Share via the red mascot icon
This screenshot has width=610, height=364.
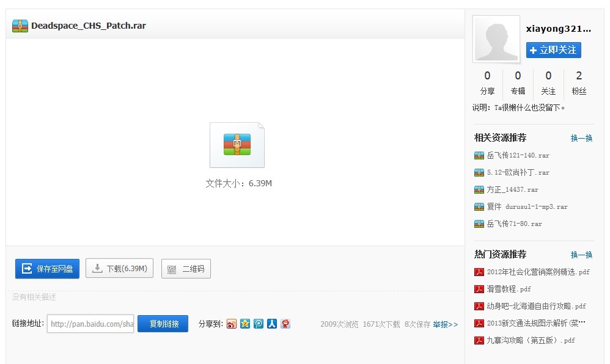pos(285,324)
